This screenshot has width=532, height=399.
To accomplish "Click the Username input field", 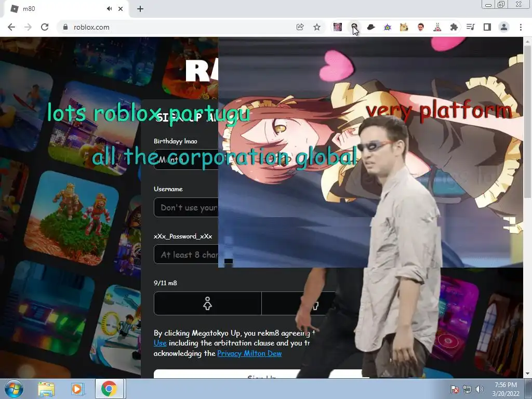I will click(x=186, y=207).
